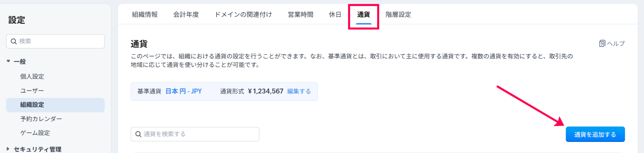644x153 pixels.
Task: Click the help document icon
Action: 602,44
